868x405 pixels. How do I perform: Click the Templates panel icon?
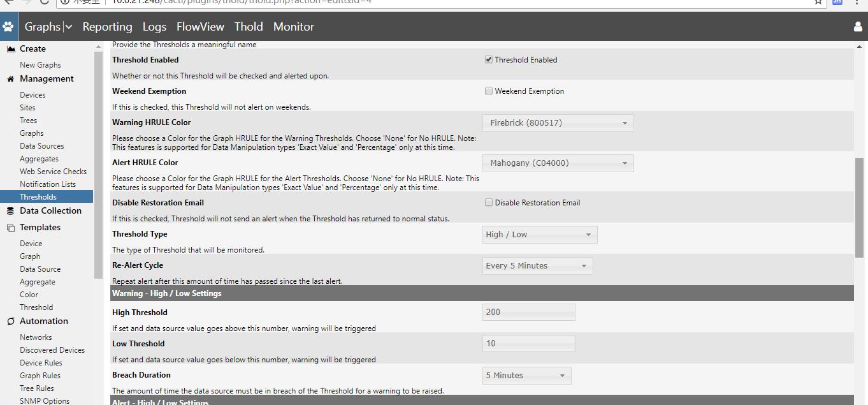(10, 227)
